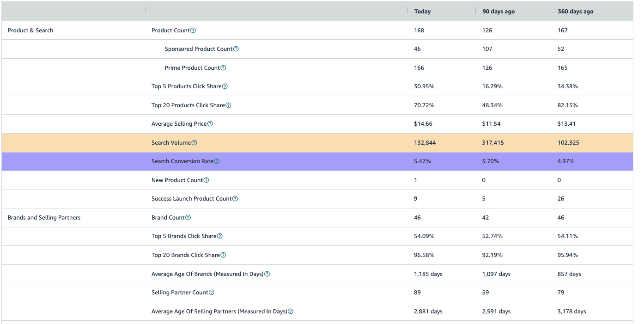Show info for Top 5 Brands Click Share

(220, 236)
